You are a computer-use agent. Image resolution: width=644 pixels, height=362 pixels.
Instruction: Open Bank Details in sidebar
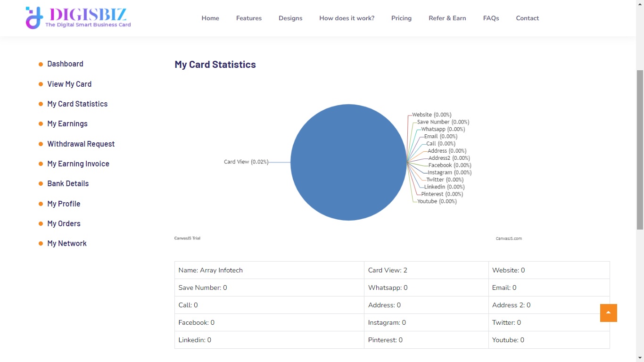pos(68,183)
